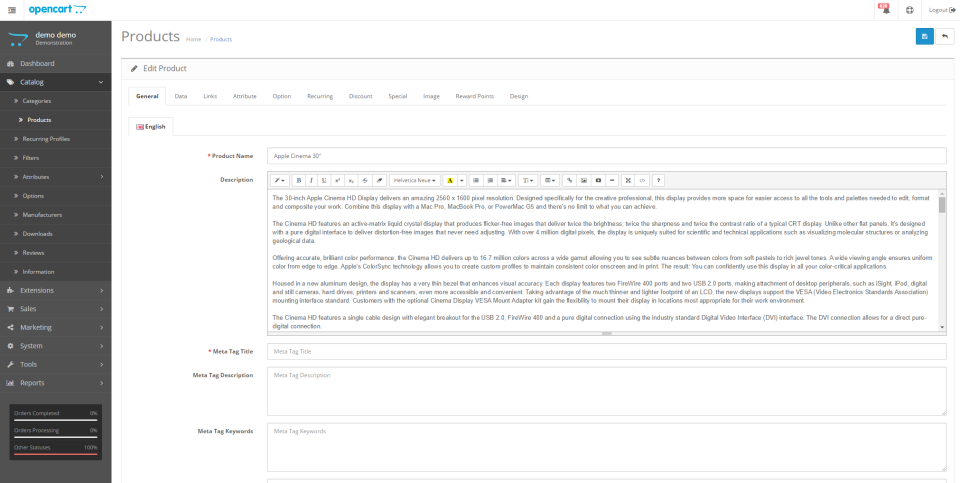Insert a link with the editor link icon
960x483 pixels.
click(x=570, y=180)
